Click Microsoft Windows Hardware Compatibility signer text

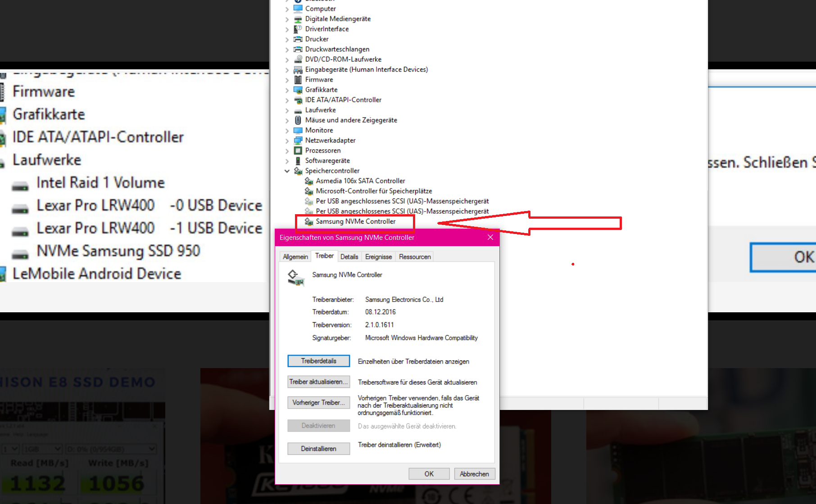422,338
